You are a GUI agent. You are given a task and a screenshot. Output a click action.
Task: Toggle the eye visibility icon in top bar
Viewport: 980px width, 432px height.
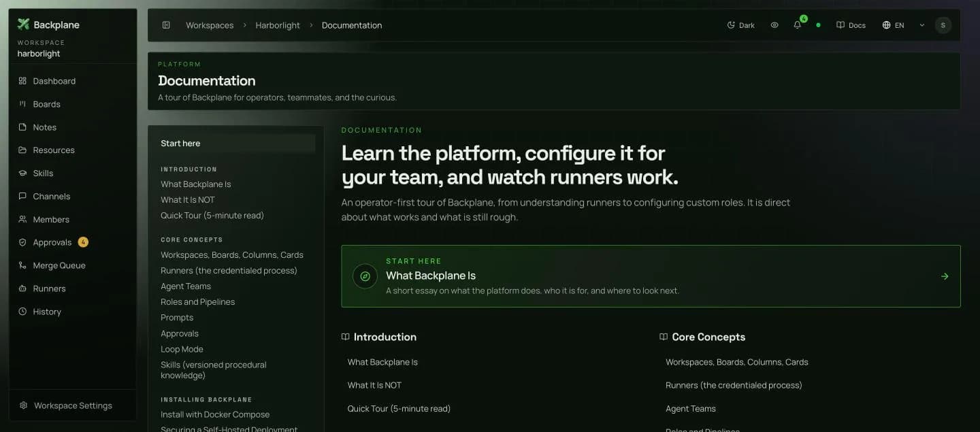click(774, 25)
